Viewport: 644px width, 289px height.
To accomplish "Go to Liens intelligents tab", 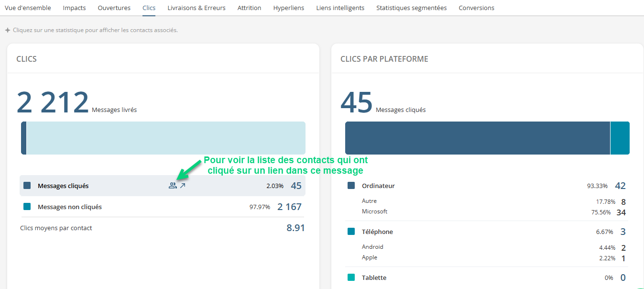I will [340, 8].
